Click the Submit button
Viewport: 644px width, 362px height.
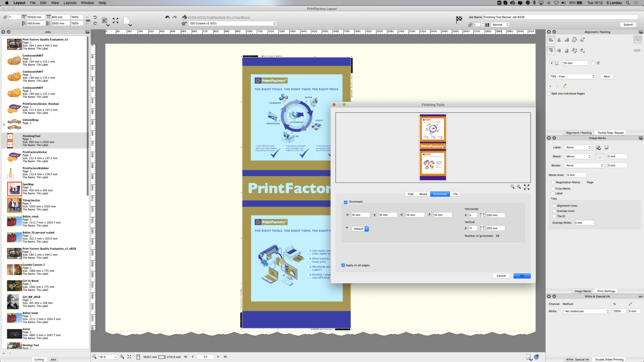628,25
